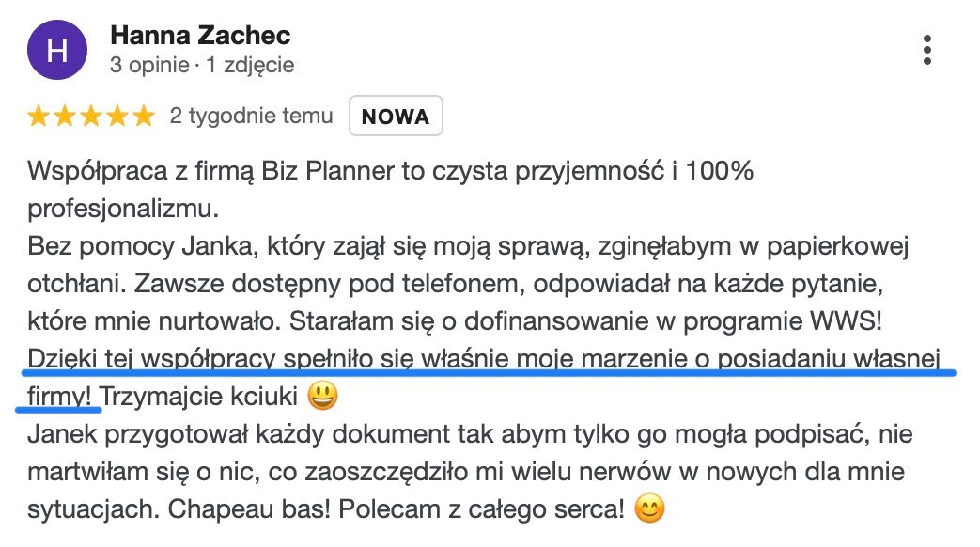Click the fifth yellow rating star
The image size is (980, 547).
tap(143, 117)
